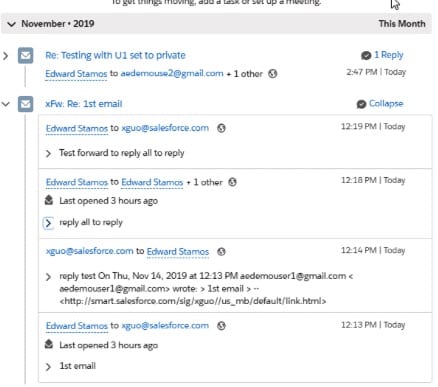The image size is (438, 387).
Task: Click the '2:47 PM | Today' timestamp
Action: (376, 72)
